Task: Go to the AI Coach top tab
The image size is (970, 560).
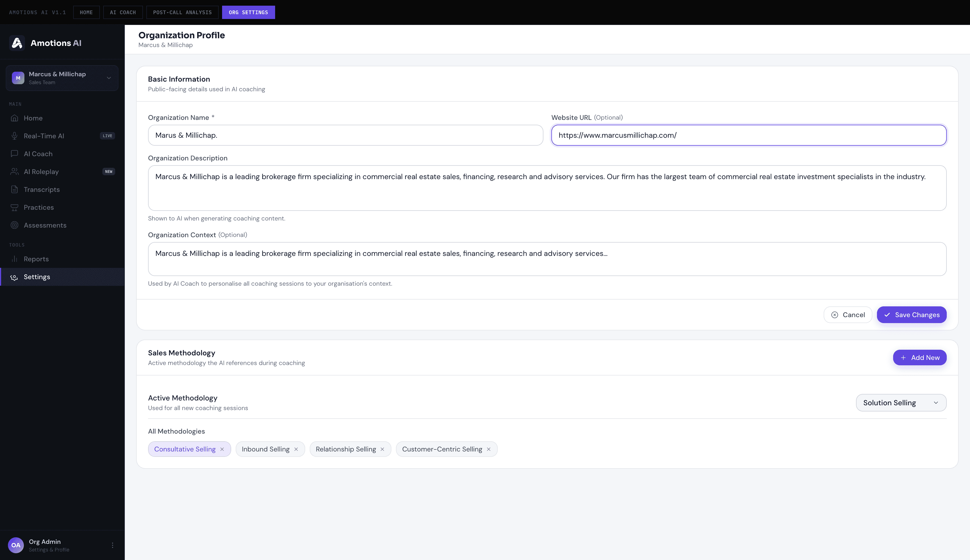Action: [123, 12]
